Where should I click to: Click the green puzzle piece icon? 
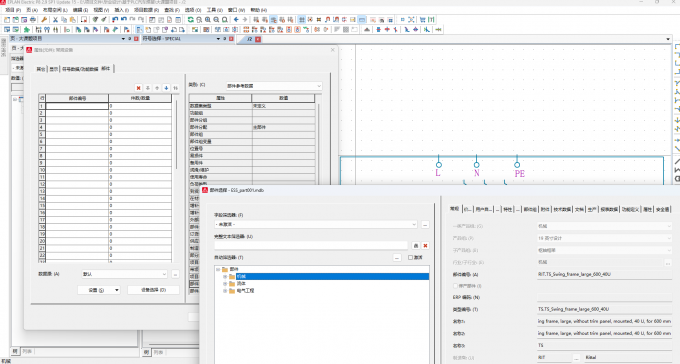tap(26, 30)
